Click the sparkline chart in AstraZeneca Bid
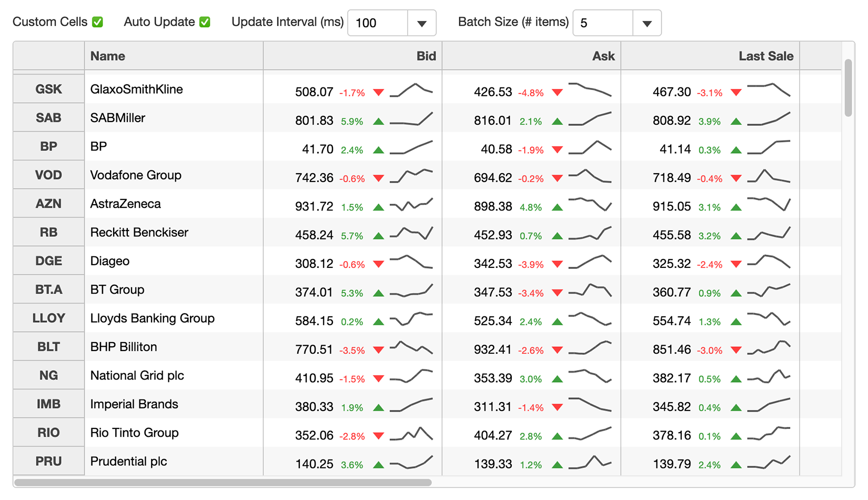 (x=411, y=204)
